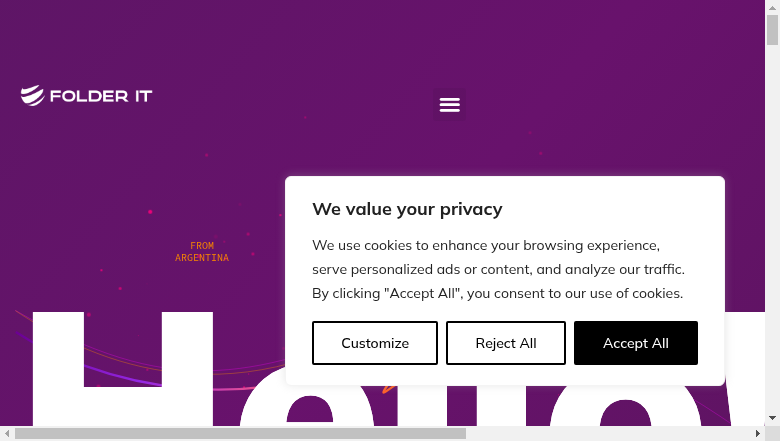Click empty vertical scrollbar track below thumb

772,229
